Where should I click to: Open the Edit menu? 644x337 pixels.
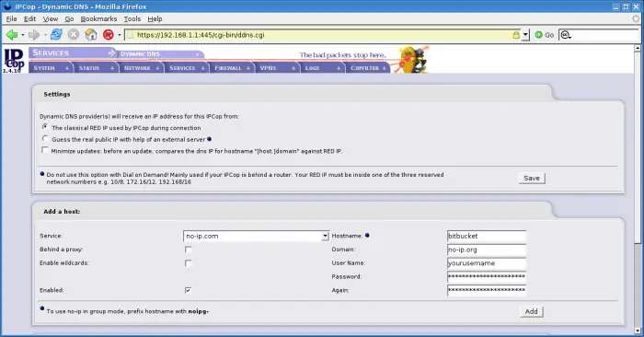point(29,19)
